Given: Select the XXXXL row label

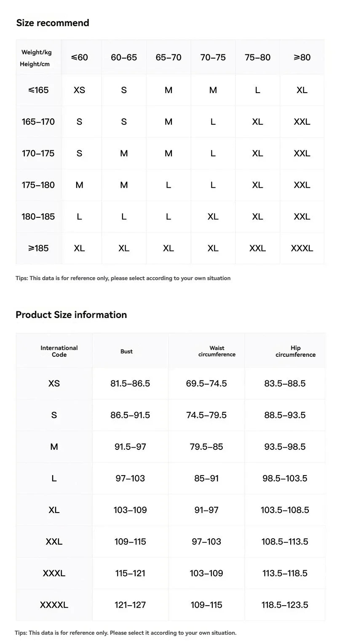Looking at the screenshot, I should [54, 605].
